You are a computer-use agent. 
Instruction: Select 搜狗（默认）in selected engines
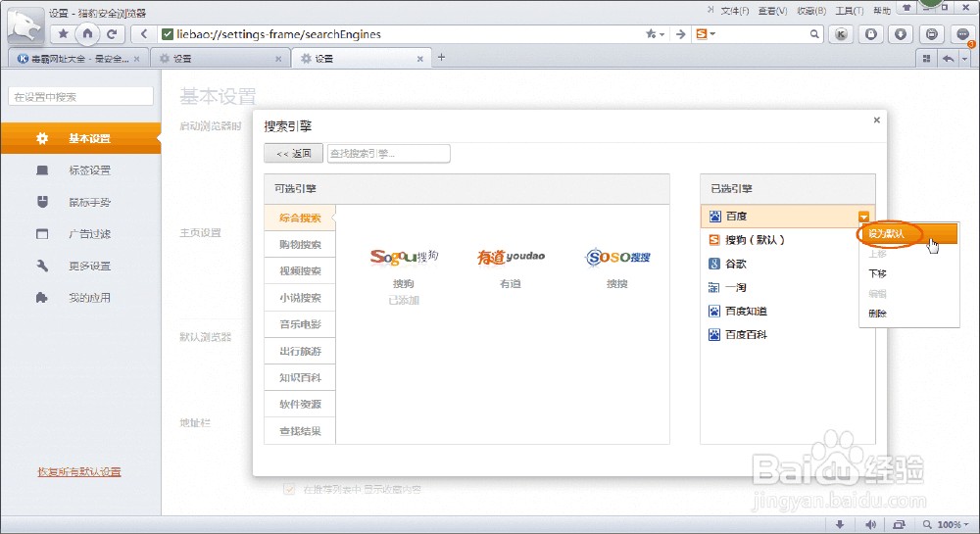[x=787, y=240]
